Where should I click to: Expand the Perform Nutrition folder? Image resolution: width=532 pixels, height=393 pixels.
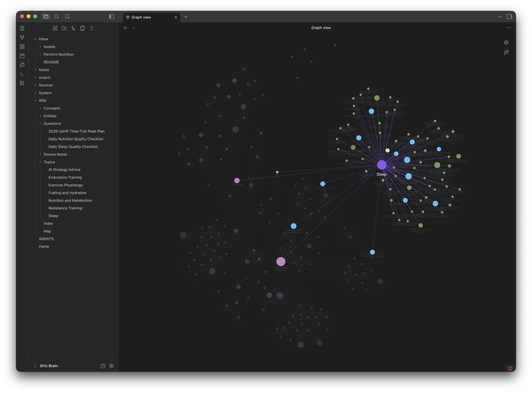[x=40, y=54]
